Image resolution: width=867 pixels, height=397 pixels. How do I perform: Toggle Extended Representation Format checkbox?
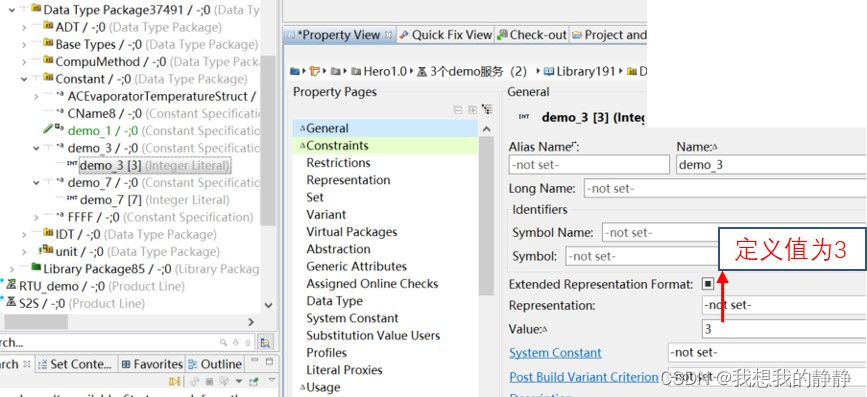(708, 284)
